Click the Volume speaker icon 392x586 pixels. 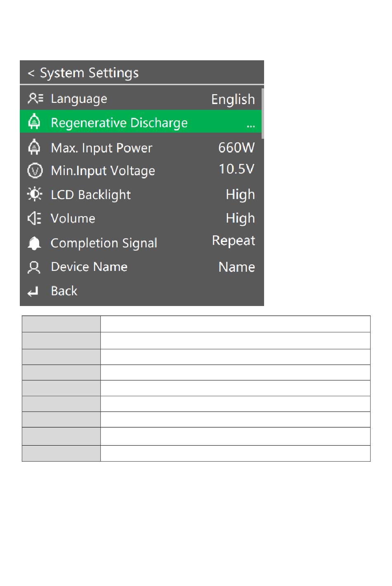point(34,218)
